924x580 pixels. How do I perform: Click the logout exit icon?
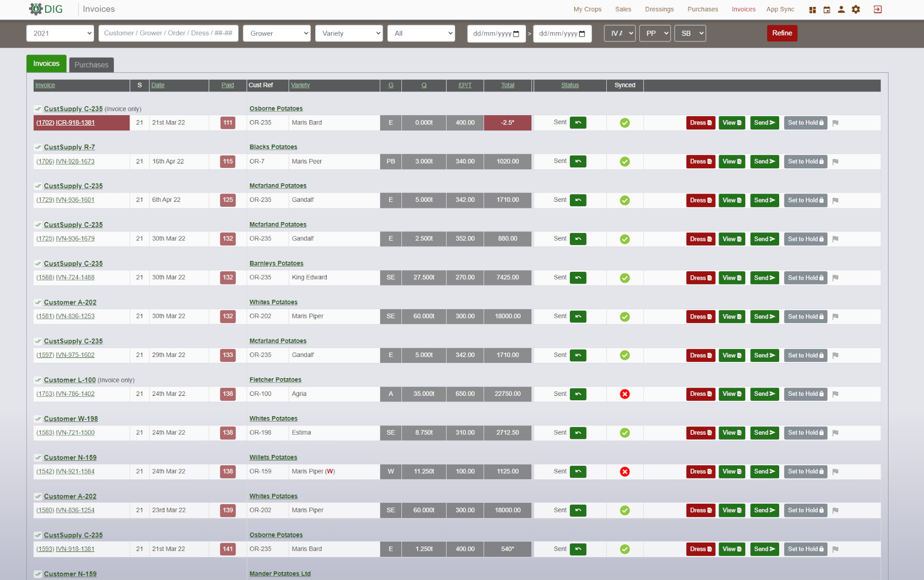[x=878, y=9]
